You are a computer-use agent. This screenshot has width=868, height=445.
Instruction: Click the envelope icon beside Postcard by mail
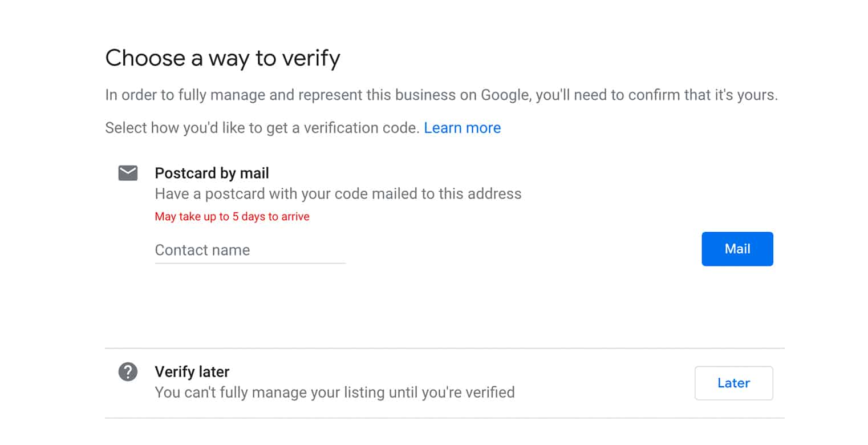128,173
